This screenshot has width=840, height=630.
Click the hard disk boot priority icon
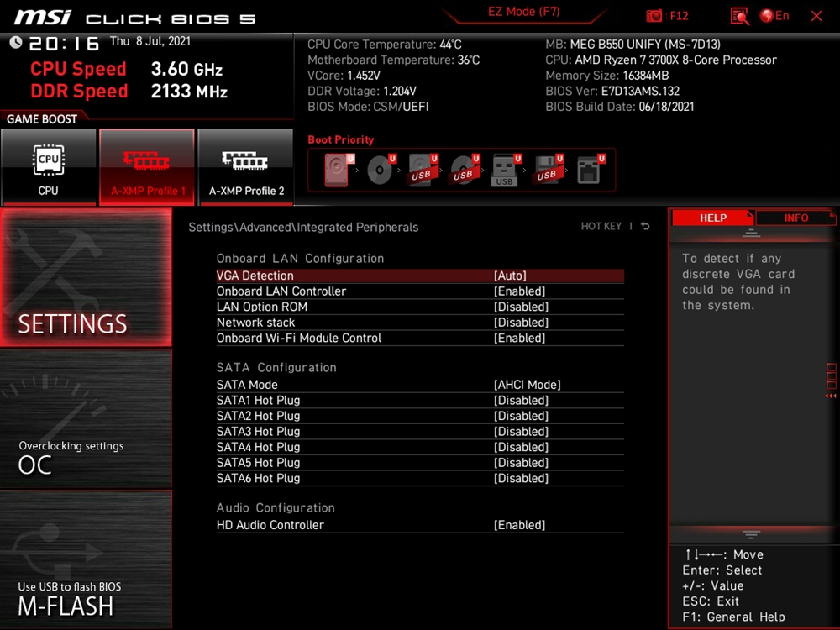pos(339,170)
